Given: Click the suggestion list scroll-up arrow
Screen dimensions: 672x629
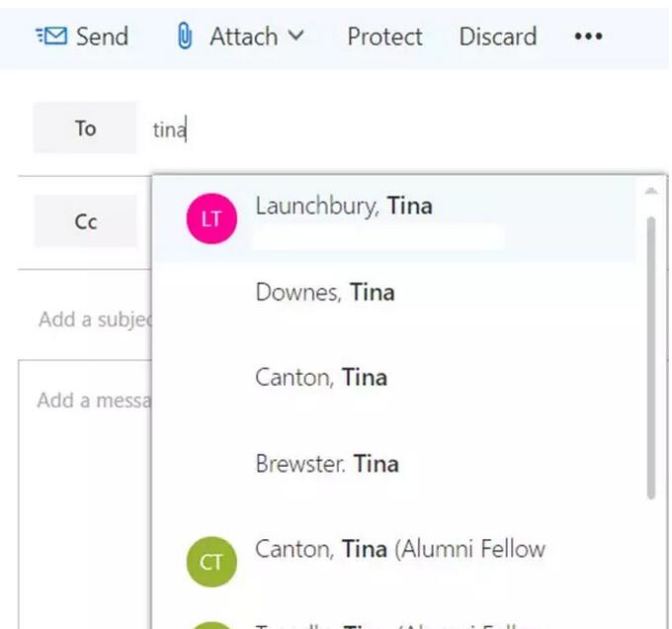Looking at the screenshot, I should click(650, 191).
